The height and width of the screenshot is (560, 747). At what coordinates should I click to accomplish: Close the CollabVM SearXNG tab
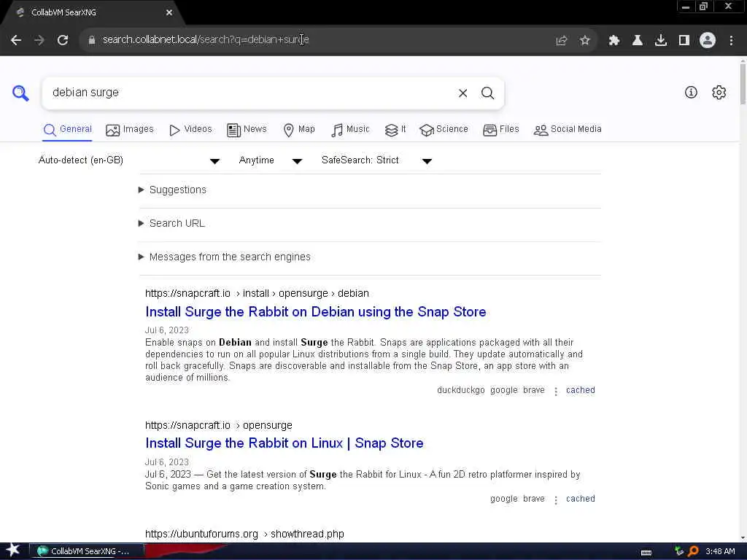pos(169,13)
